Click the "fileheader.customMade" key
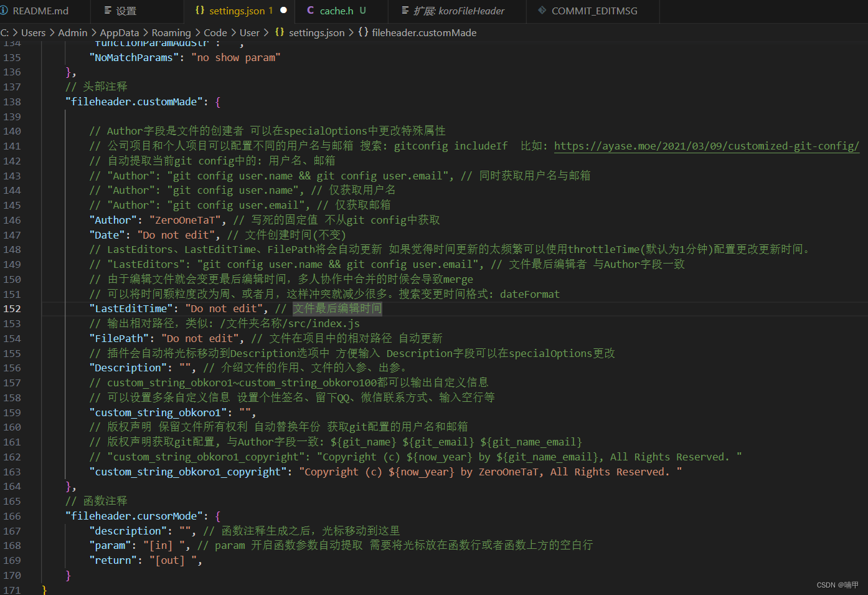868x595 pixels. (x=134, y=102)
